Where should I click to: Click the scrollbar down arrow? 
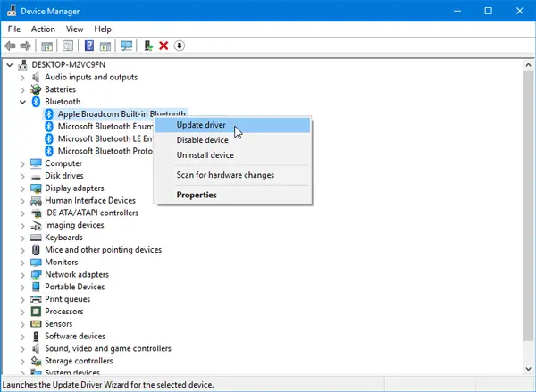(529, 369)
